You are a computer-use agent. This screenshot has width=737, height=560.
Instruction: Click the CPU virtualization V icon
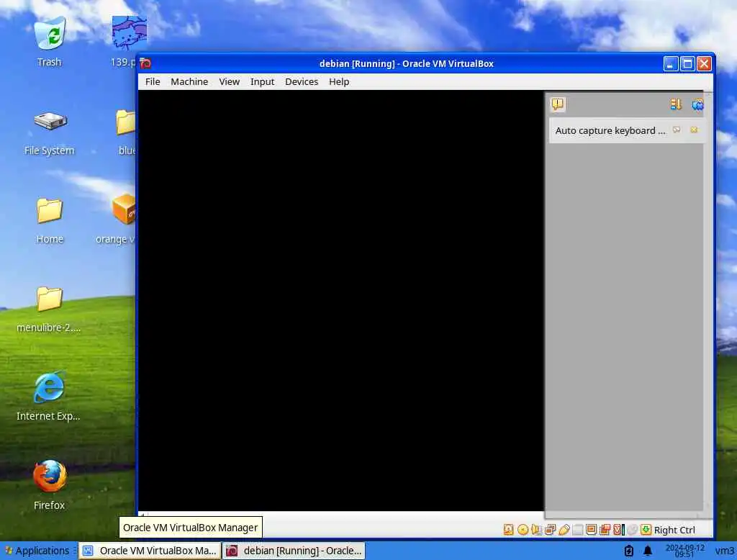tap(619, 530)
